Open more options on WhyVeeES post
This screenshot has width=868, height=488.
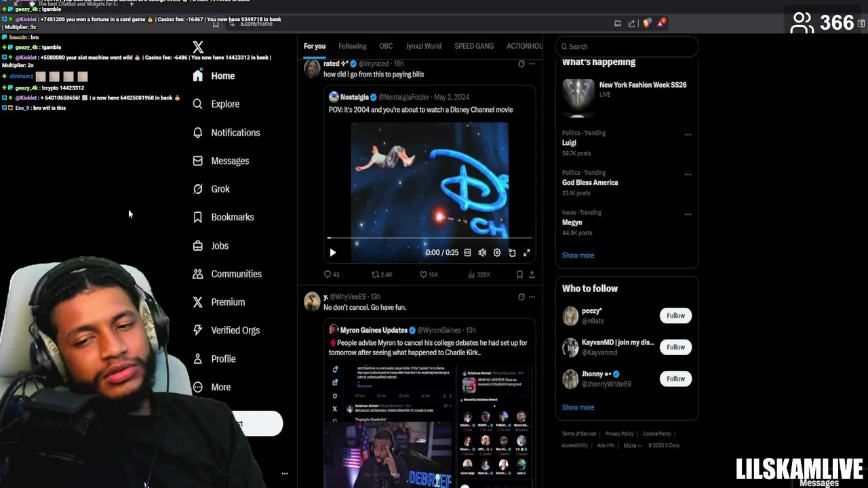(532, 297)
